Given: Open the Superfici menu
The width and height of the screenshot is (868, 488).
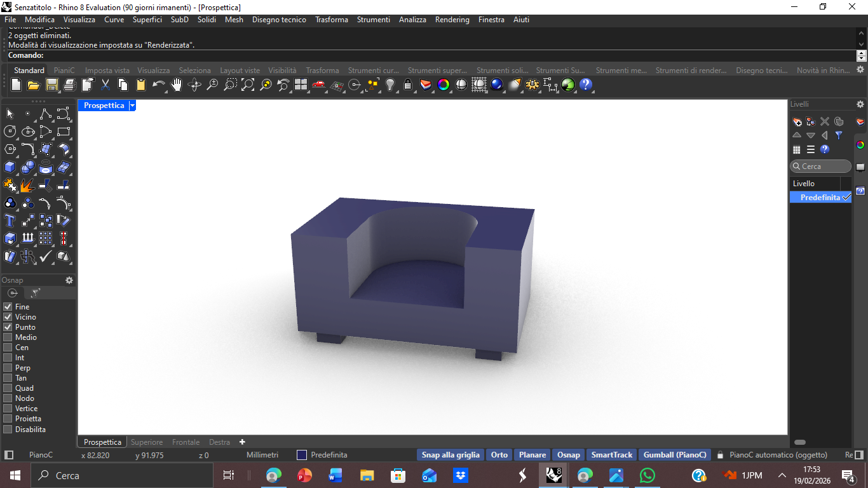Looking at the screenshot, I should [147, 20].
